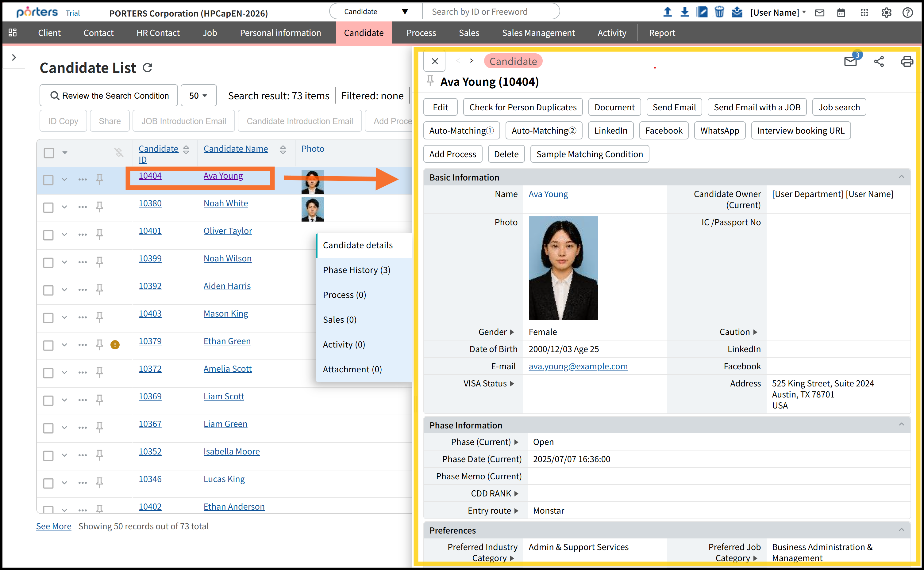This screenshot has width=924, height=570.
Task: Open the calendar icon in top bar
Action: pos(841,13)
